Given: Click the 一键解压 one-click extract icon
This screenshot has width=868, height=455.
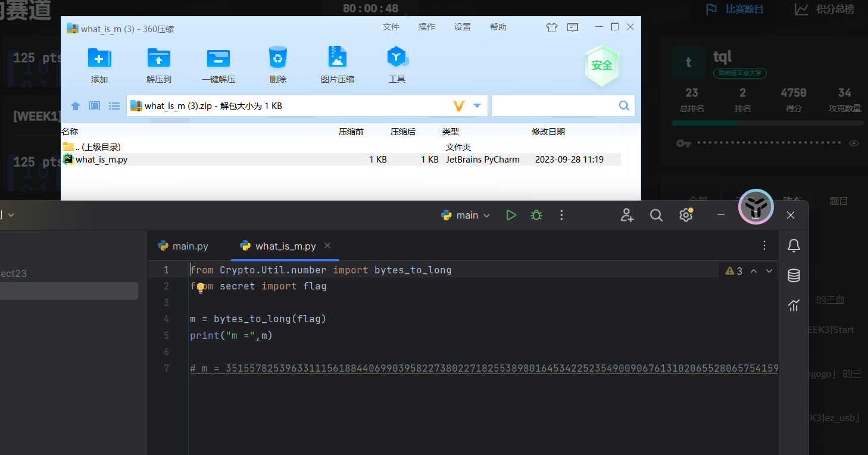Looking at the screenshot, I should click(218, 58).
